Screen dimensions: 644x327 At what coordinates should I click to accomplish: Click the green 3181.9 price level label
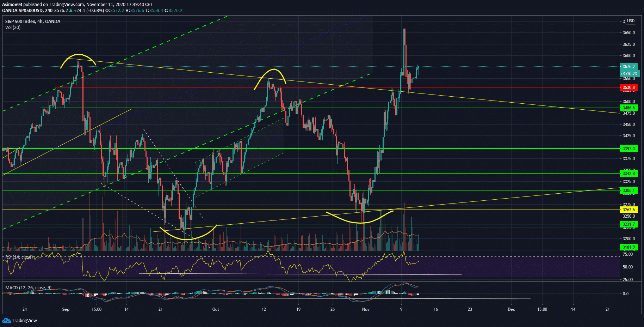628,247
